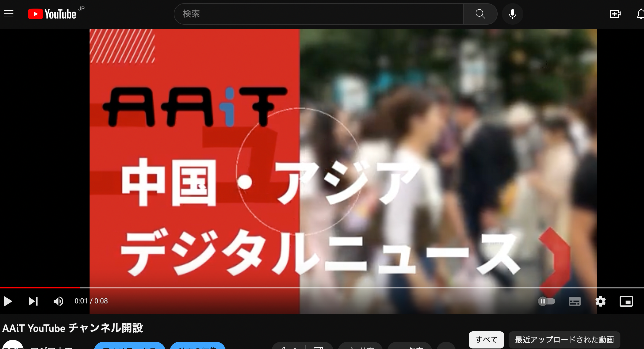Share the video via 共有
The image size is (644, 349).
(x=359, y=347)
